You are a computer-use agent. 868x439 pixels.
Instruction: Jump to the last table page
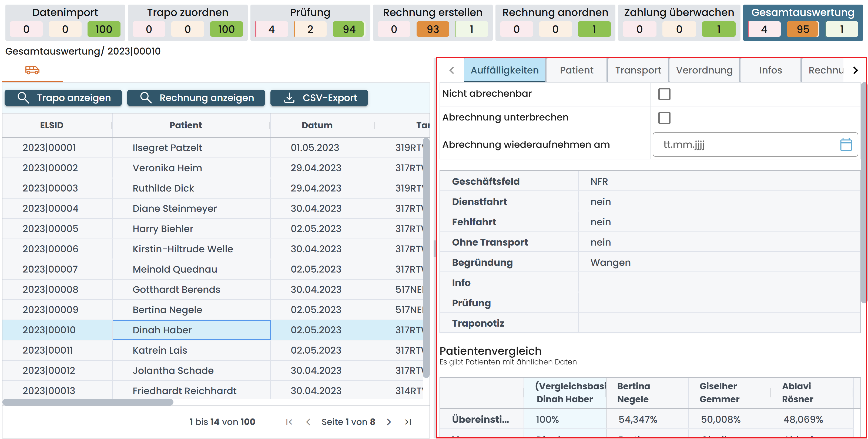coord(408,422)
